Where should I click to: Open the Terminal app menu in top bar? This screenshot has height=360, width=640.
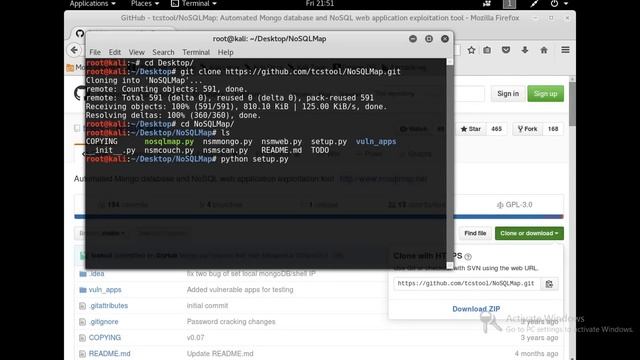[194, 4]
